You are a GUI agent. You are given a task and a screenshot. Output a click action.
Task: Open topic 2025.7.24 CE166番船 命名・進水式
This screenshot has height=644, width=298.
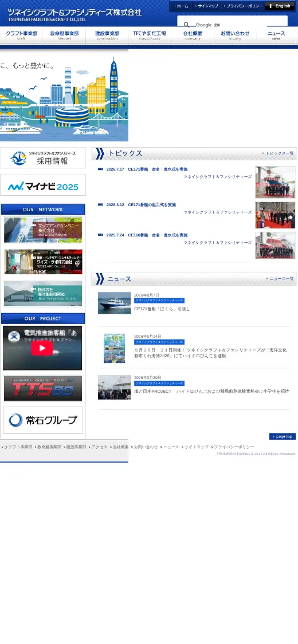tap(147, 235)
